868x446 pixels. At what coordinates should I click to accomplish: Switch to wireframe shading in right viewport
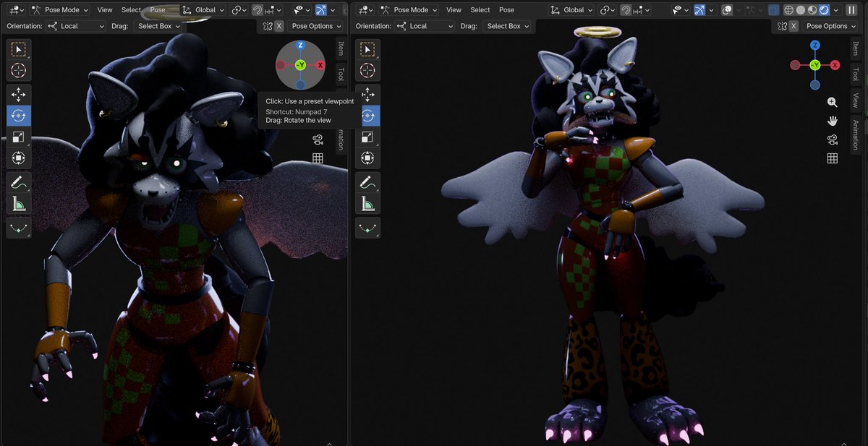(790, 10)
